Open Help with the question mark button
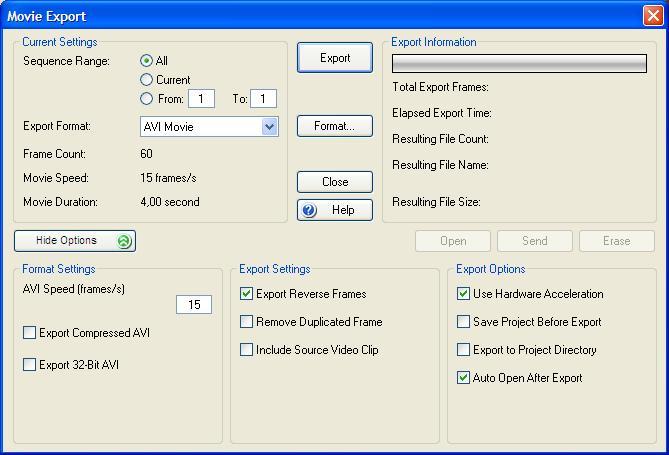This screenshot has height=455, width=669. click(335, 210)
